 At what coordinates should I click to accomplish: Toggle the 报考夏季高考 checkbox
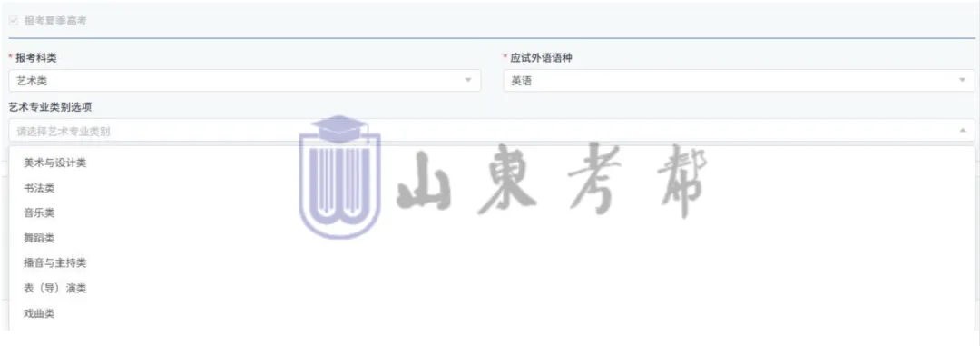click(x=14, y=21)
